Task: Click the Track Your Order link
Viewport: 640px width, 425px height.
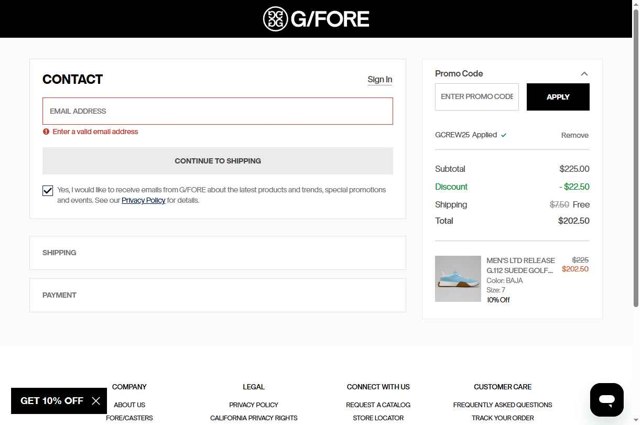Action: (502, 418)
